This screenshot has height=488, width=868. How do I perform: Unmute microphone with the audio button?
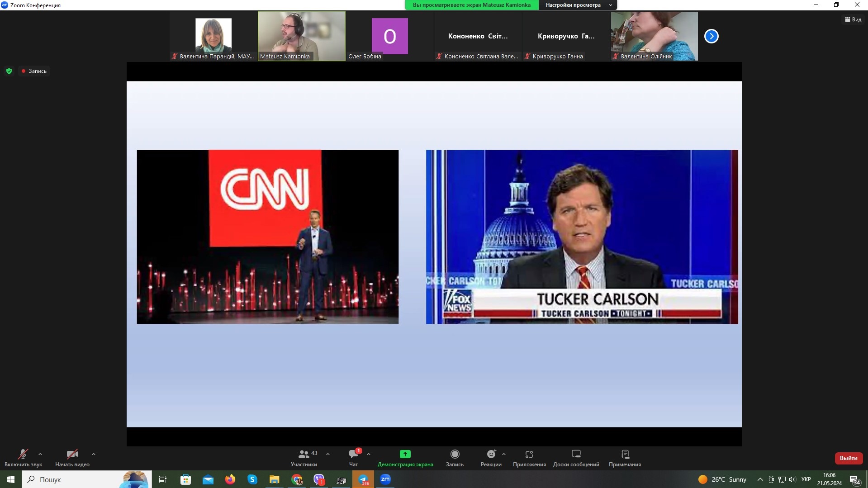click(23, 454)
